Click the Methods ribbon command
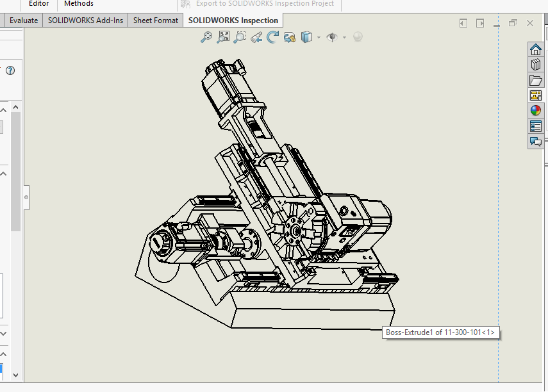 79,4
